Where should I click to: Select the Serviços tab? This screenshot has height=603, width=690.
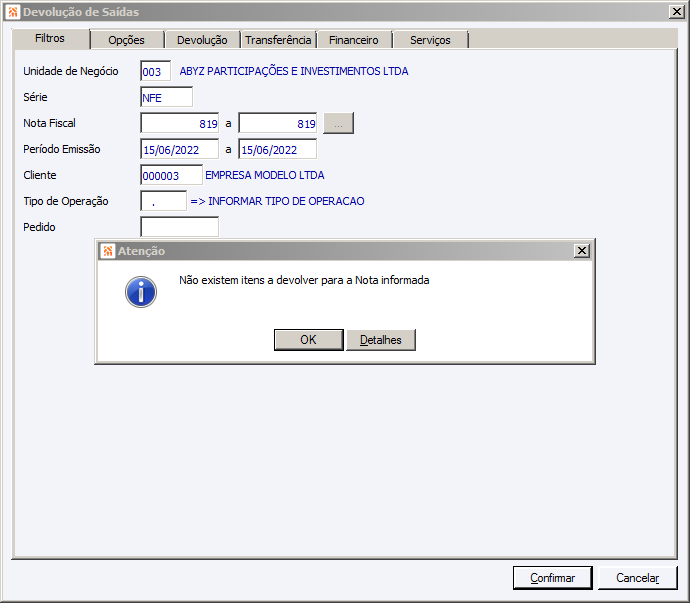coord(430,40)
